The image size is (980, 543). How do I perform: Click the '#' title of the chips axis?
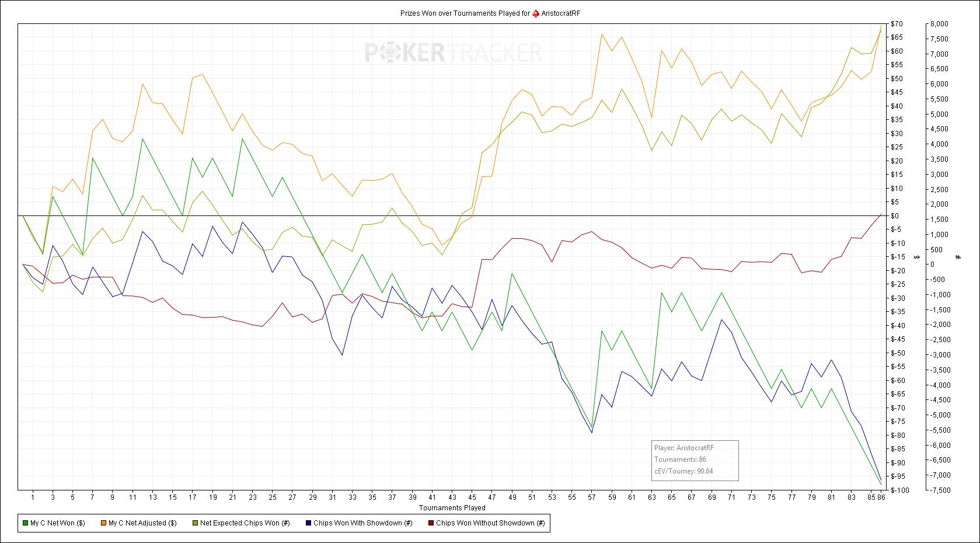[x=958, y=257]
